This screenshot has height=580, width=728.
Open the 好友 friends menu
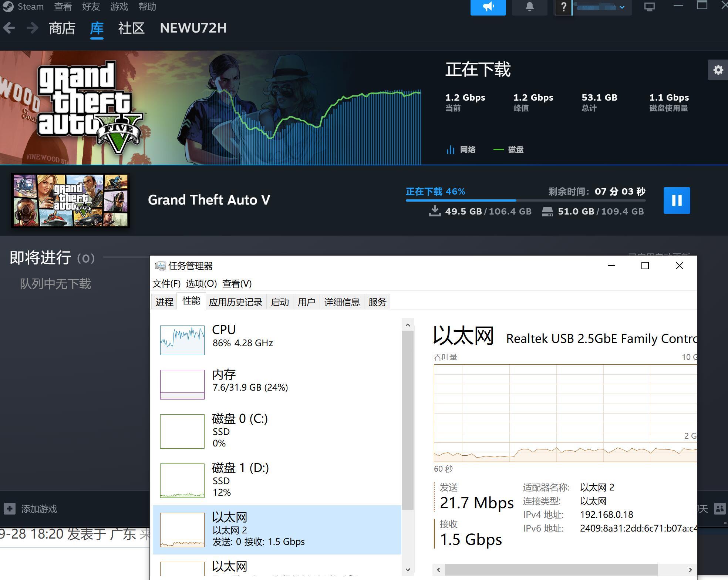pyautogui.click(x=91, y=7)
